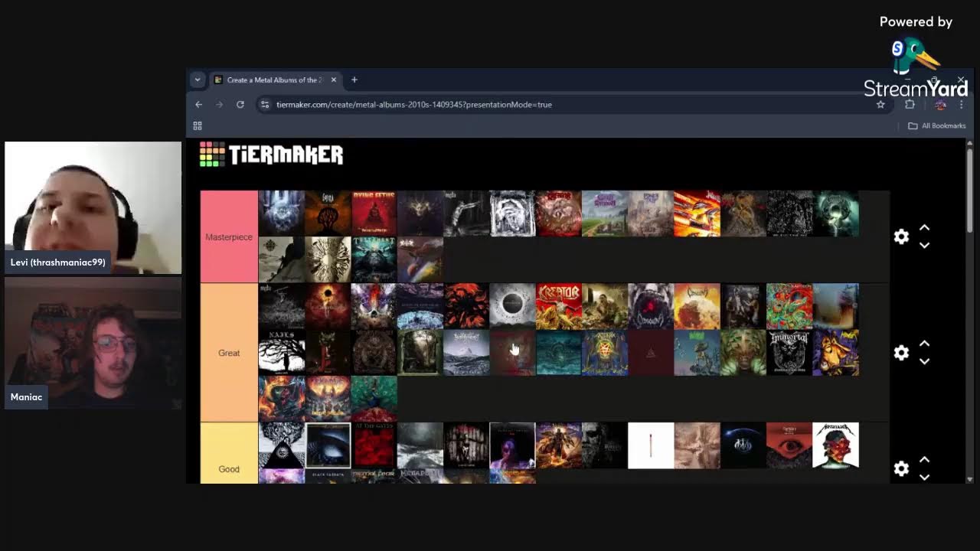Open settings gear for Masterpiece tier

click(x=901, y=236)
